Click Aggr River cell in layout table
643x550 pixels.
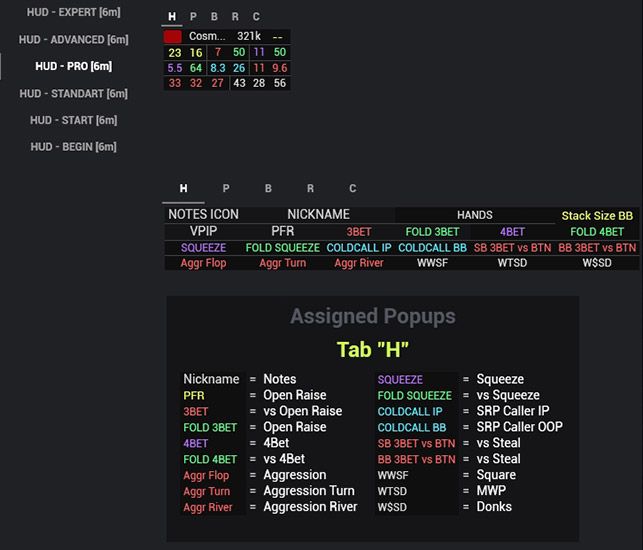(359, 263)
